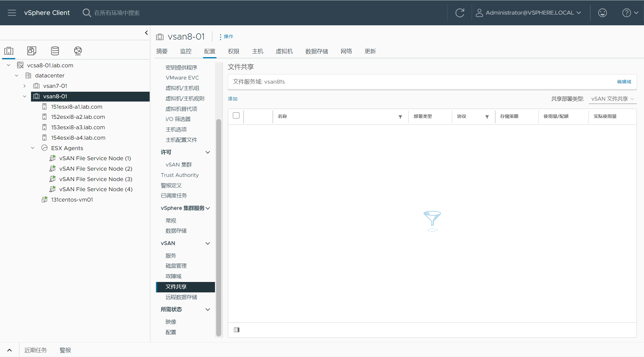Screen dimensions: 644x357
Task: Select the vsan7-01 cluster icon
Action: pos(36,86)
